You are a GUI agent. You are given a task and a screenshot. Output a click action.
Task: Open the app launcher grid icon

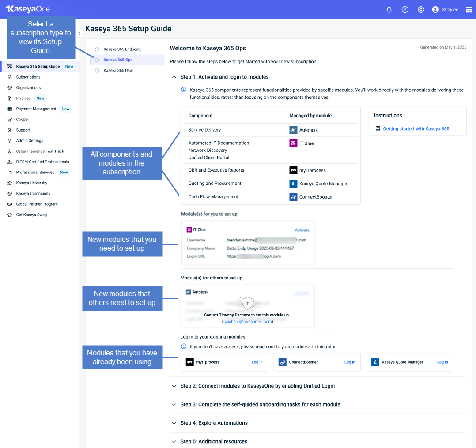468,10
